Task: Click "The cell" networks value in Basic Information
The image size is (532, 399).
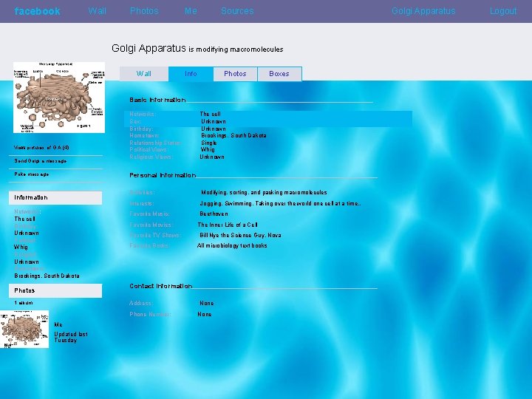Action: (x=210, y=114)
